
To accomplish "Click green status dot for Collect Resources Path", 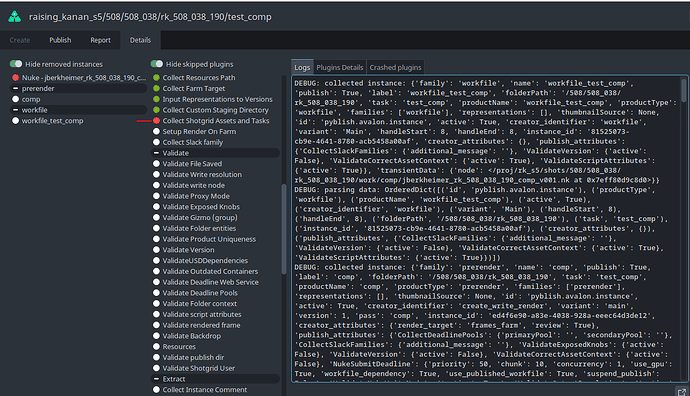I will pos(156,77).
